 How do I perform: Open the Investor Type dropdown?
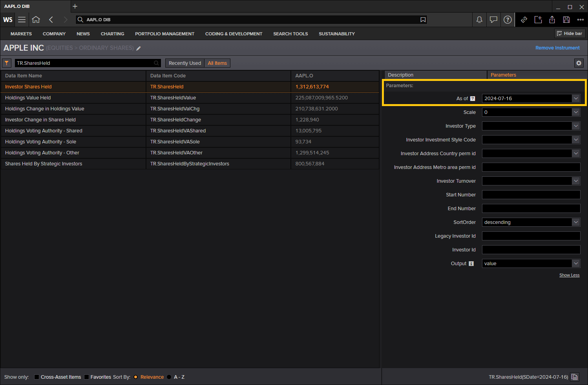pos(576,126)
